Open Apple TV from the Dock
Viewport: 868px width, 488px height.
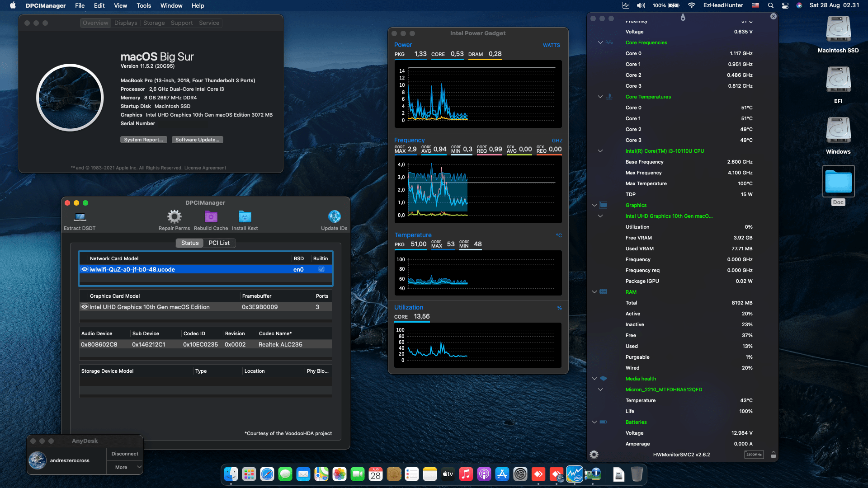click(x=448, y=474)
